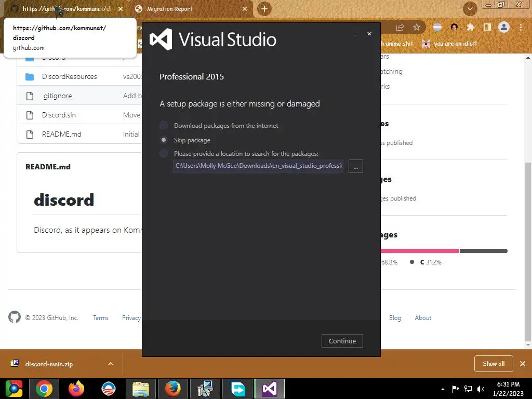Open the Privacy footer link

pyautogui.click(x=131, y=318)
